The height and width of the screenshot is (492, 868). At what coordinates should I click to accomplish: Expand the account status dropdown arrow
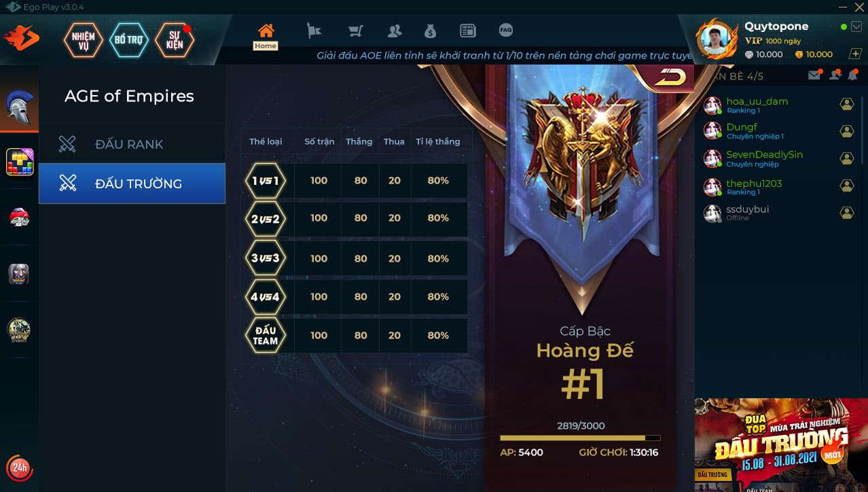click(856, 27)
